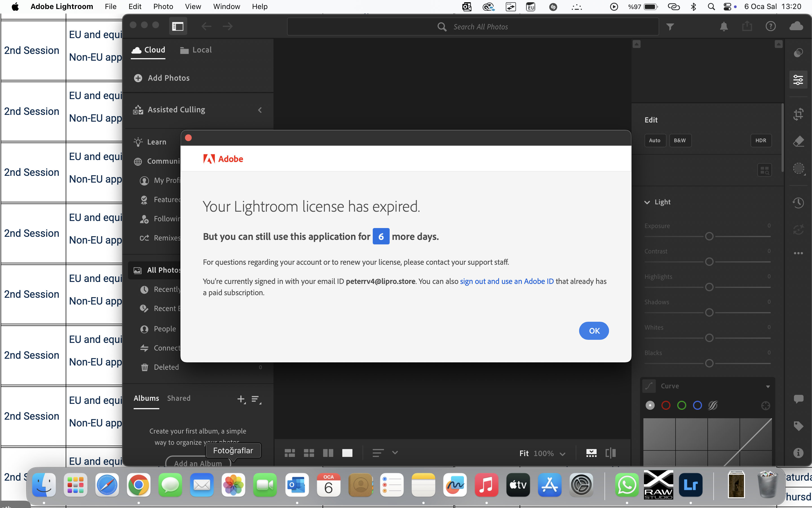Open the Info panel icon

coord(798,453)
